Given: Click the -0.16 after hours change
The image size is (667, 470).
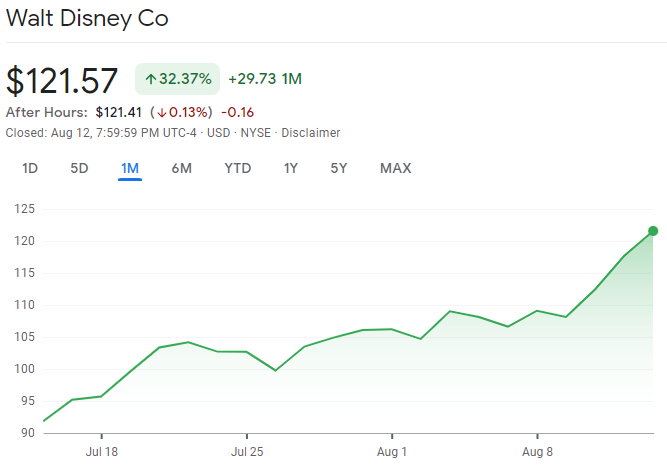Looking at the screenshot, I should pyautogui.click(x=237, y=113).
